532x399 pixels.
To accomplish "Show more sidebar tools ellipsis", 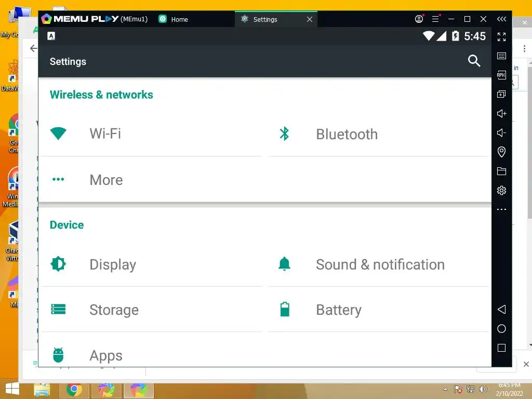I will coord(501,209).
